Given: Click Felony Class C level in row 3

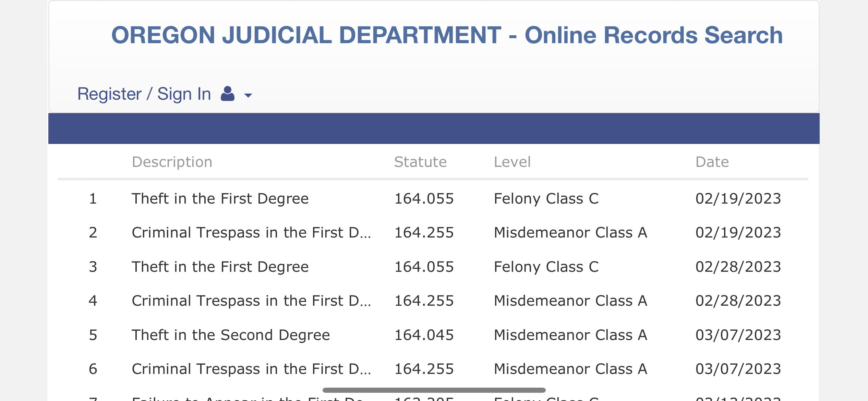Looking at the screenshot, I should pos(546,267).
